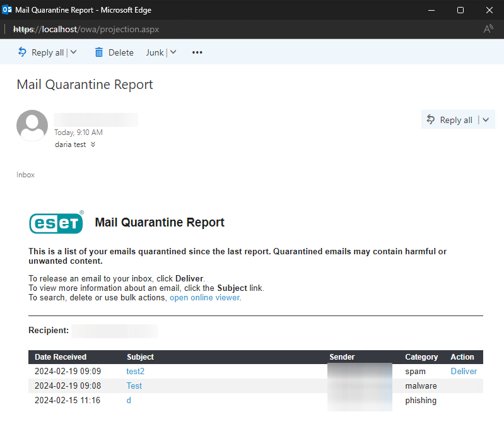Open the Test malware email subject link
Screen dimensions: 504x436
[134, 386]
